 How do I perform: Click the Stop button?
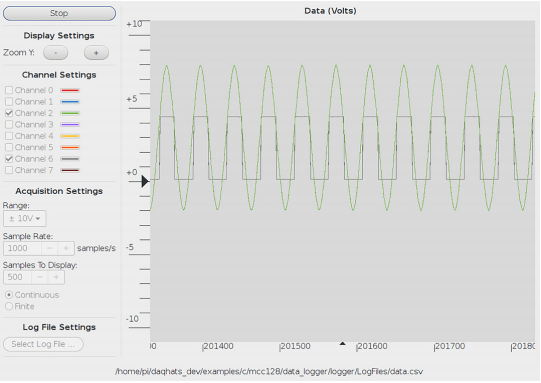point(59,13)
